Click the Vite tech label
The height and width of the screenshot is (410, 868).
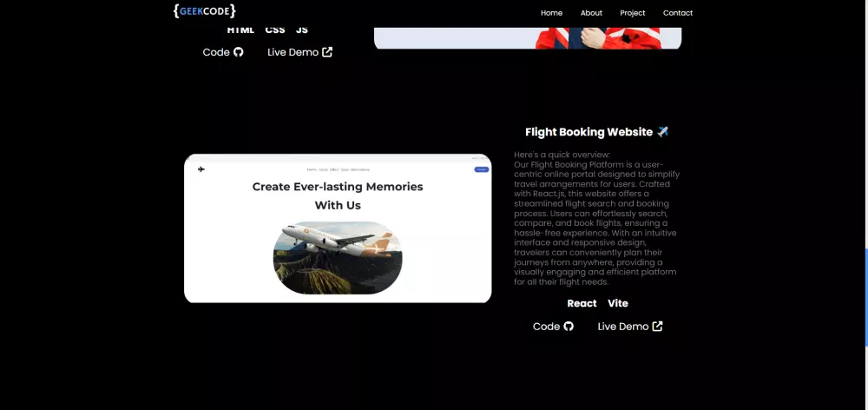pyautogui.click(x=618, y=303)
